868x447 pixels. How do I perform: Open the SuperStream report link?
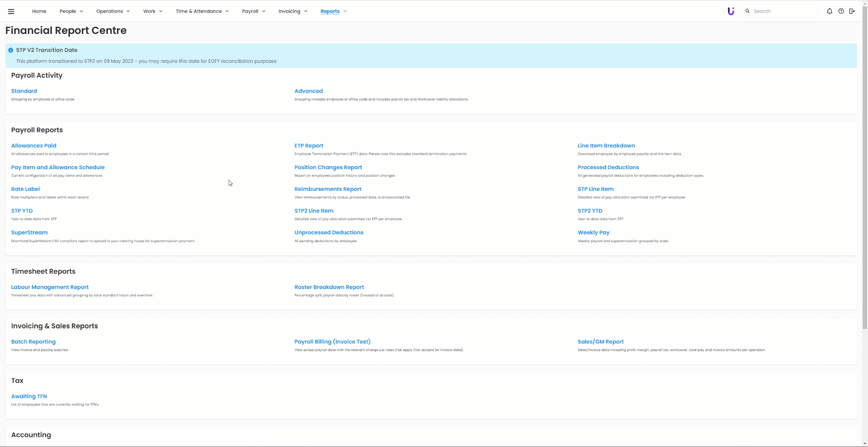(x=29, y=233)
